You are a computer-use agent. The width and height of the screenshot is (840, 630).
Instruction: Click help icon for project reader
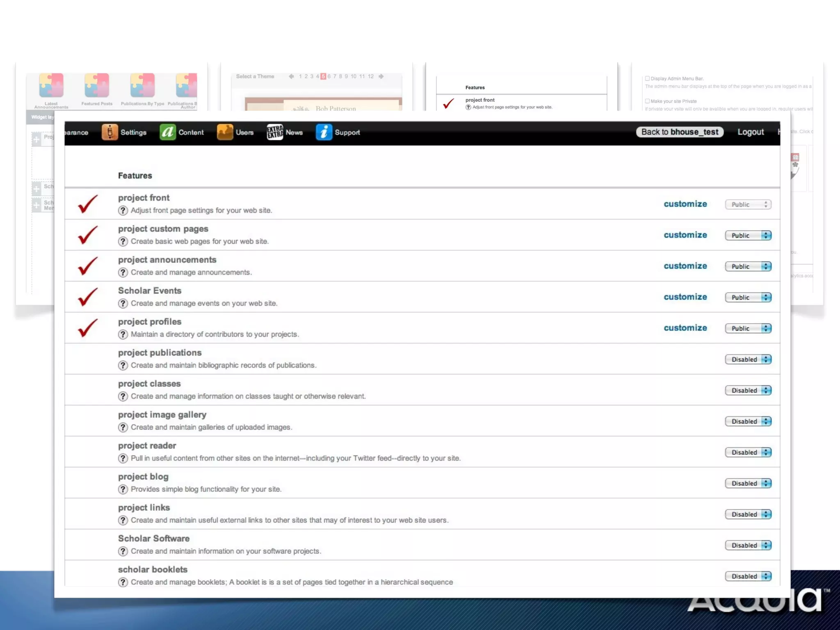coord(123,458)
